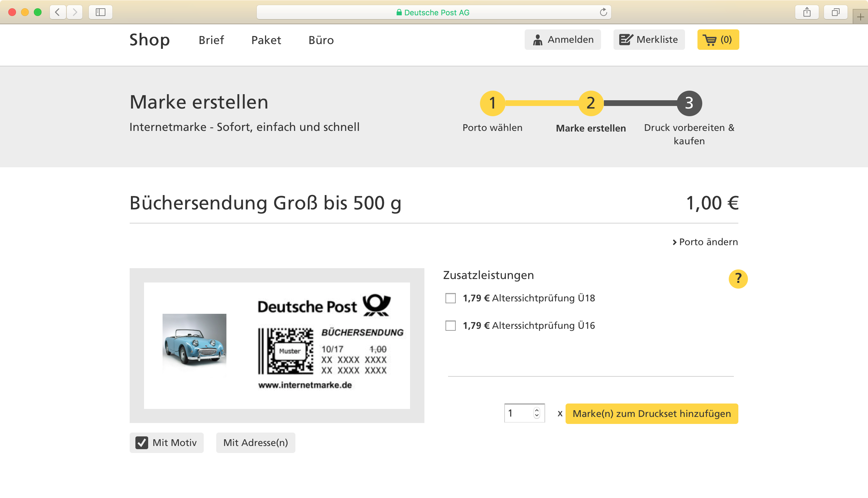Uncheck the Mit Motiv checkbox
Image resolution: width=868 pixels, height=498 pixels.
point(142,442)
